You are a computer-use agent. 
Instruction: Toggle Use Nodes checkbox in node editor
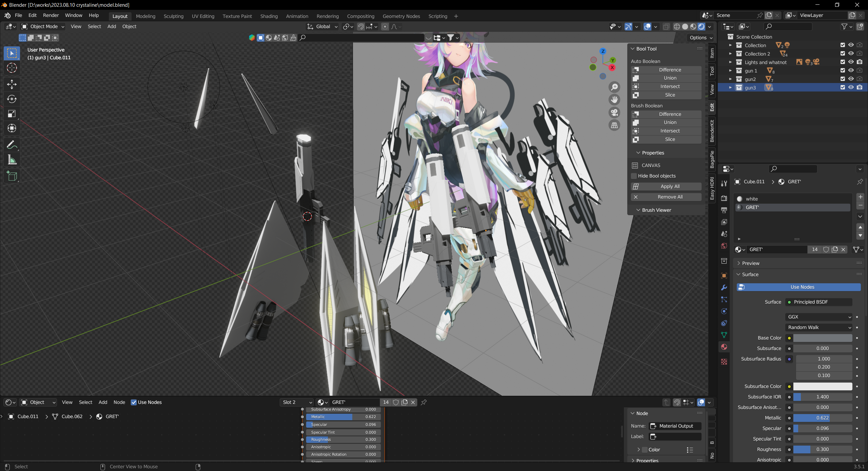coord(134,402)
